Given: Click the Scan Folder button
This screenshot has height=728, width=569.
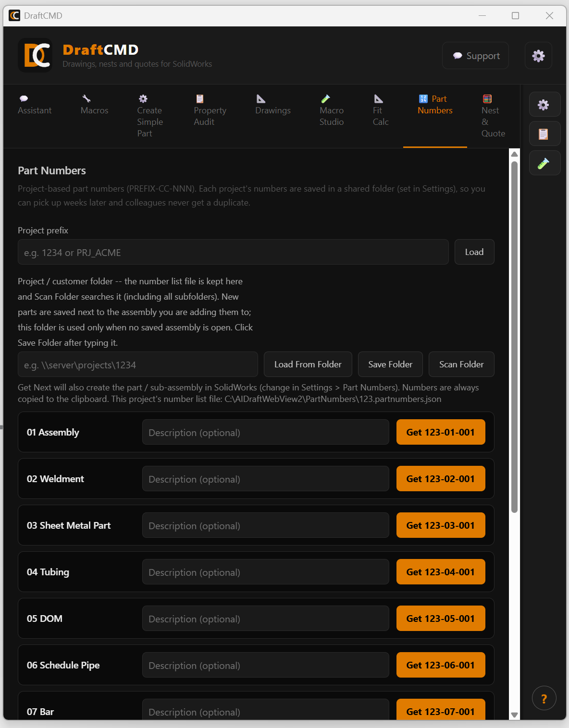Looking at the screenshot, I should click(x=461, y=364).
